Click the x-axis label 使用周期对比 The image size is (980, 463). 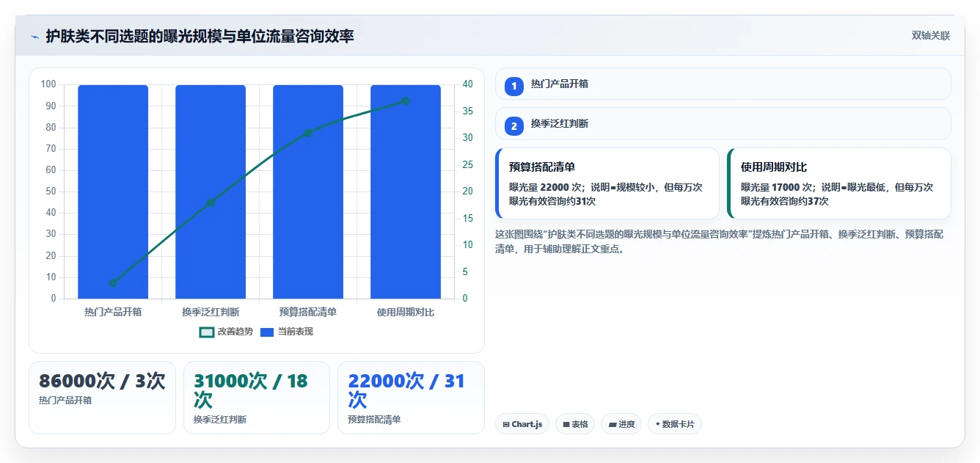[x=406, y=312]
